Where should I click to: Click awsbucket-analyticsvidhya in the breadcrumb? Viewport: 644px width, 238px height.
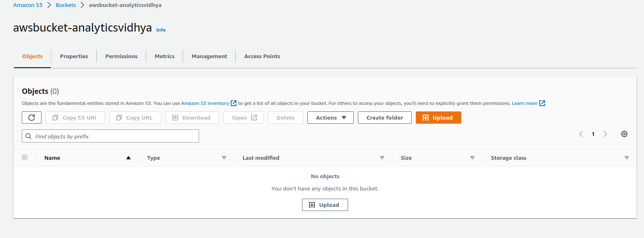(125, 5)
